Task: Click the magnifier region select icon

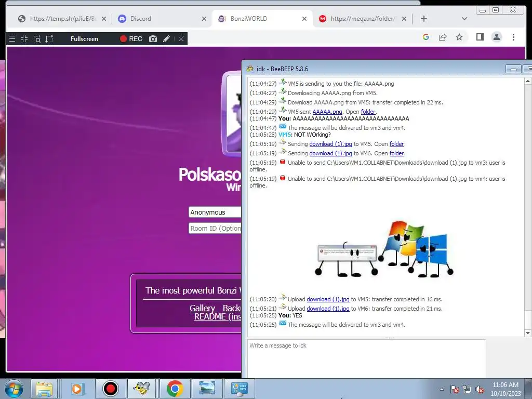Action: pyautogui.click(x=37, y=38)
